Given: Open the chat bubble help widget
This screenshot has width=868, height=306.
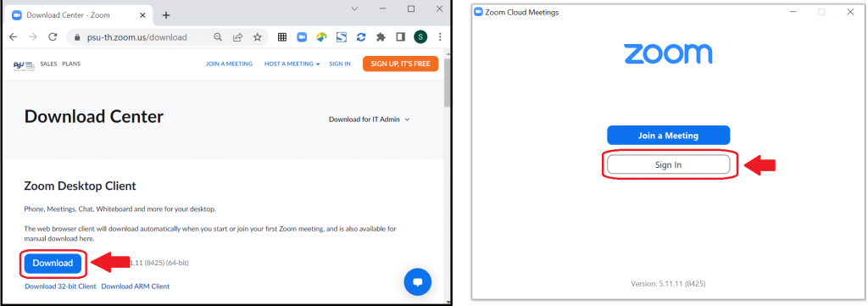Looking at the screenshot, I should click(418, 281).
